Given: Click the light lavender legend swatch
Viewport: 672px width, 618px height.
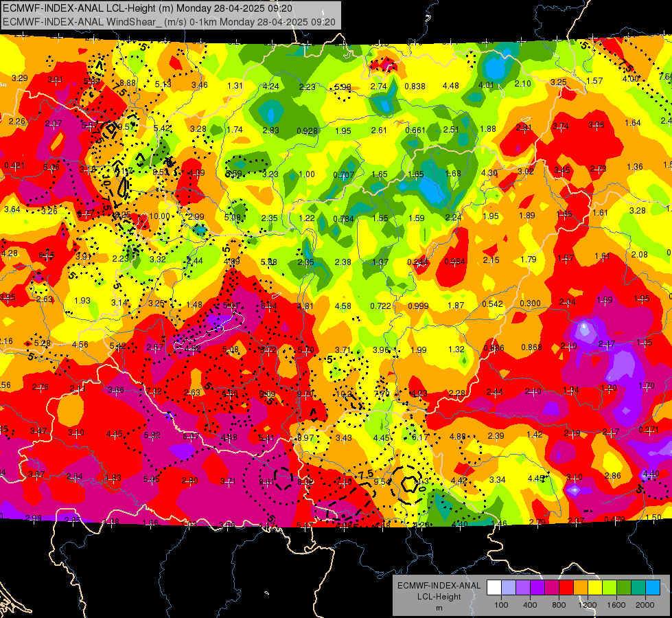Looking at the screenshot, I should 509,588.
